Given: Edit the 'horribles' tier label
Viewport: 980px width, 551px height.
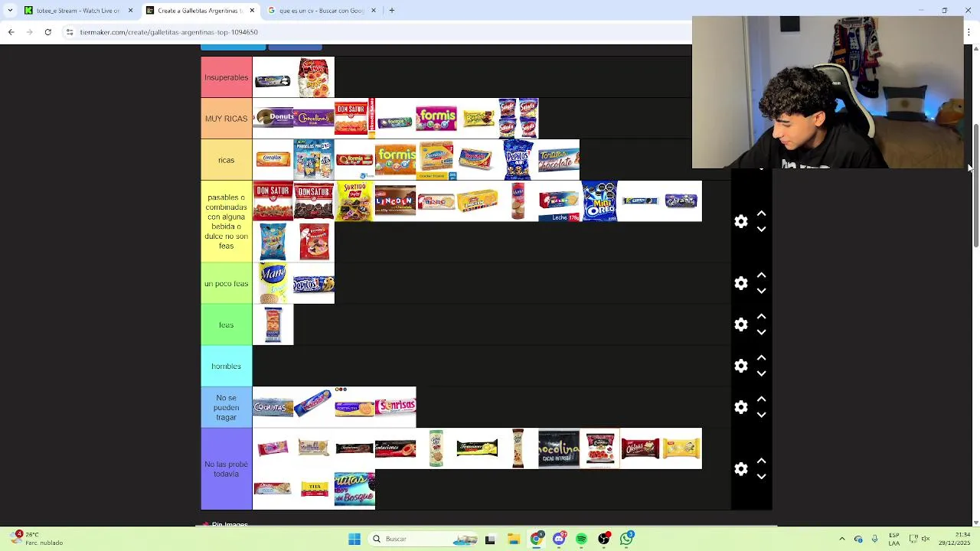Looking at the screenshot, I should (x=227, y=367).
